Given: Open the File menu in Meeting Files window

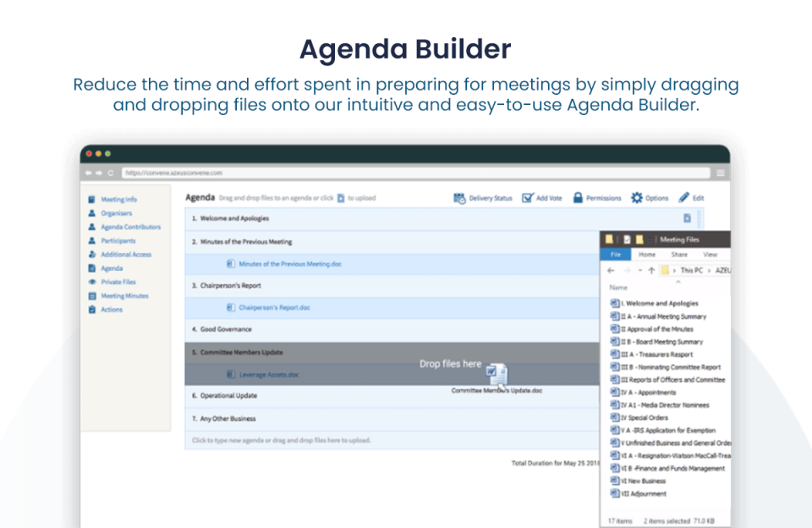Looking at the screenshot, I should tap(616, 254).
